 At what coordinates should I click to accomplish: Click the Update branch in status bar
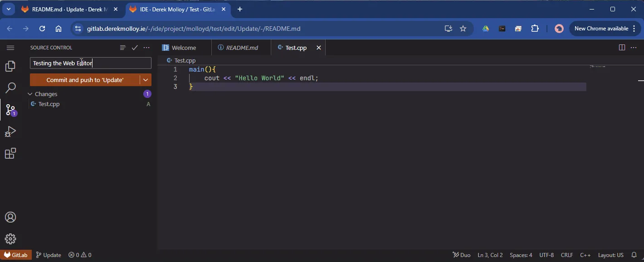49,255
